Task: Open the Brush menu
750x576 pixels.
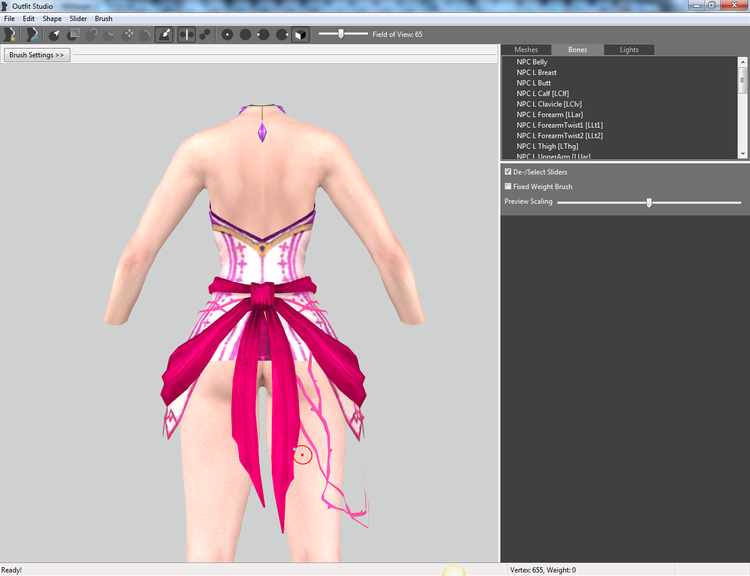Action: click(x=103, y=19)
